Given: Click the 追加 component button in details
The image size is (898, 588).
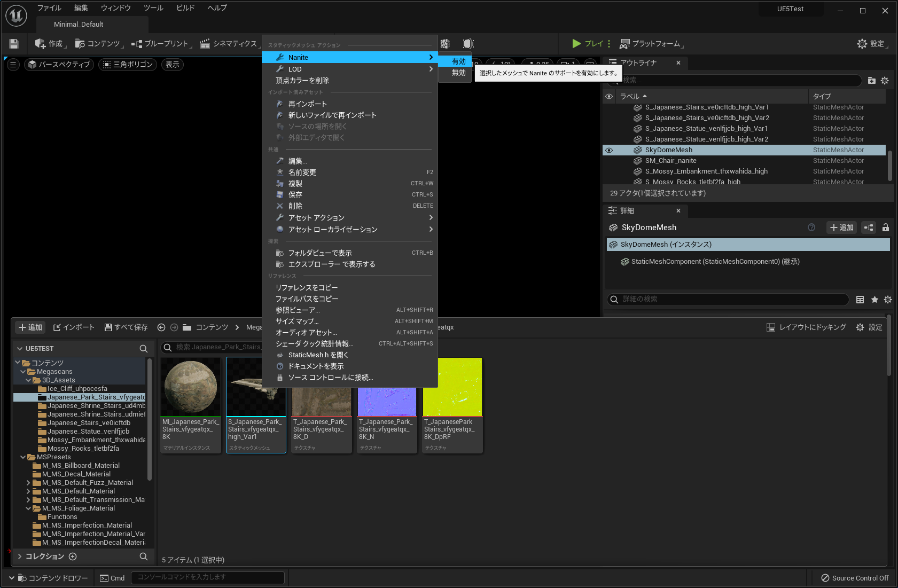Looking at the screenshot, I should (x=842, y=228).
